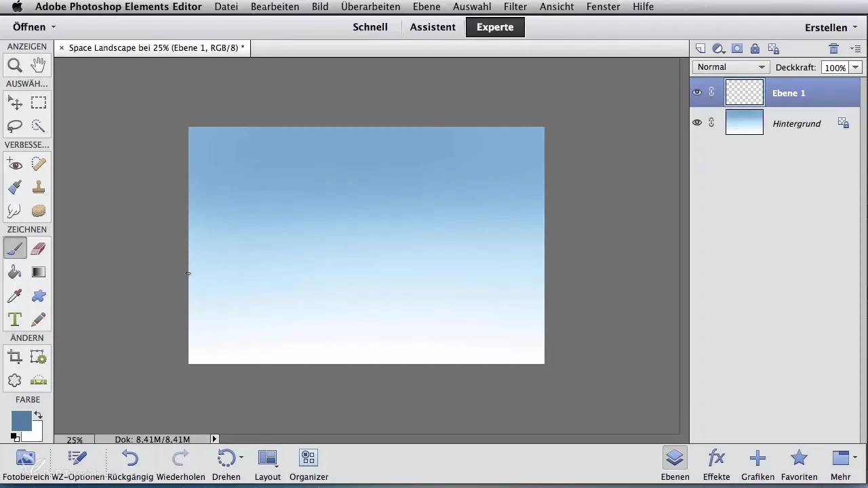Open the Erstellen dropdown
The width and height of the screenshot is (868, 488).
pyautogui.click(x=831, y=28)
